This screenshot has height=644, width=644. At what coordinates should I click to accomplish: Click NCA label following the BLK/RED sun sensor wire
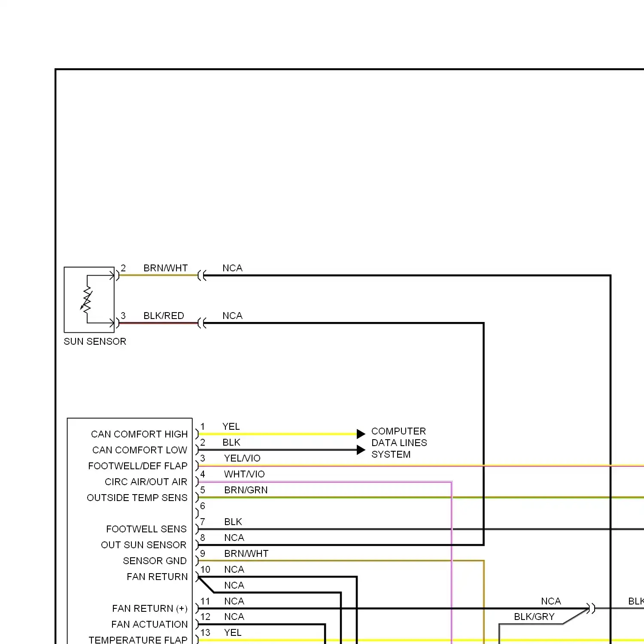(232, 316)
